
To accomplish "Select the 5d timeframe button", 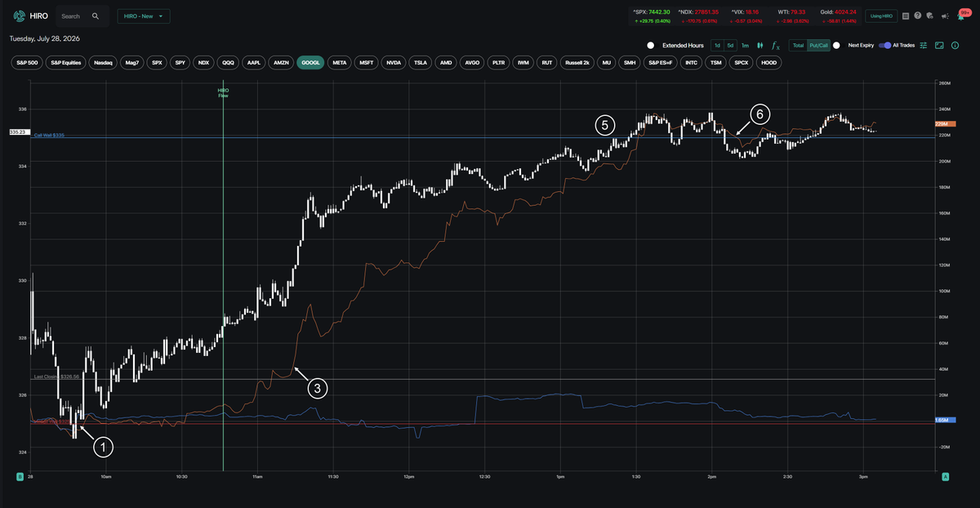I will point(731,46).
